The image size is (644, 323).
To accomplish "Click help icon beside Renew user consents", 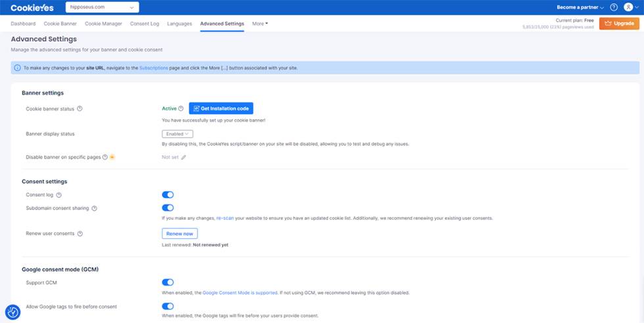I will [80, 234].
